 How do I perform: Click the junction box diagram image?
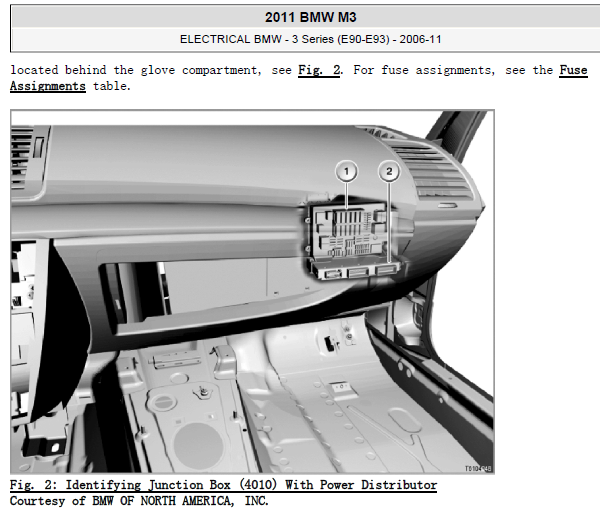[x=253, y=292]
